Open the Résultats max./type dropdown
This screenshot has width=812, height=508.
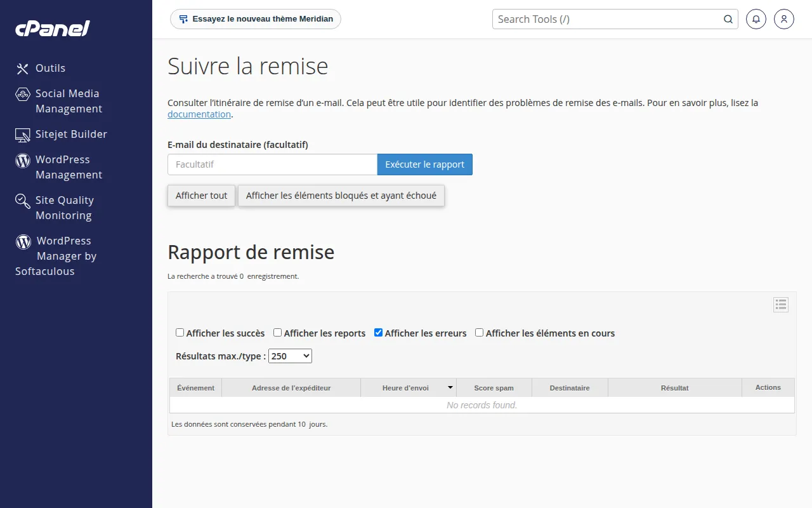[x=291, y=356]
